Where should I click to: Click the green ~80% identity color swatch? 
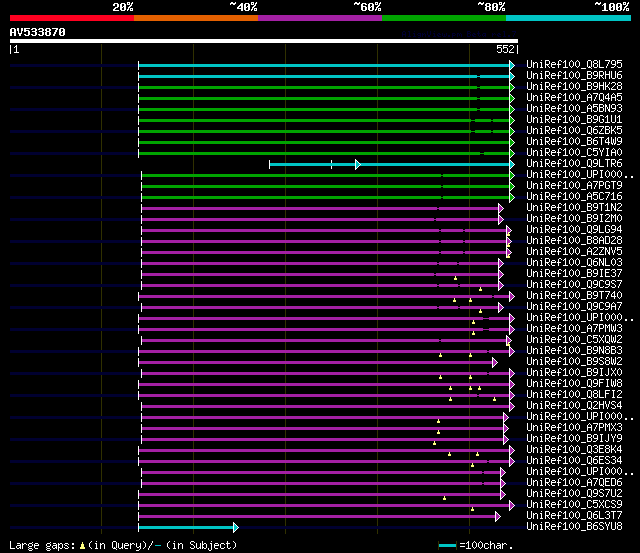pos(444,18)
